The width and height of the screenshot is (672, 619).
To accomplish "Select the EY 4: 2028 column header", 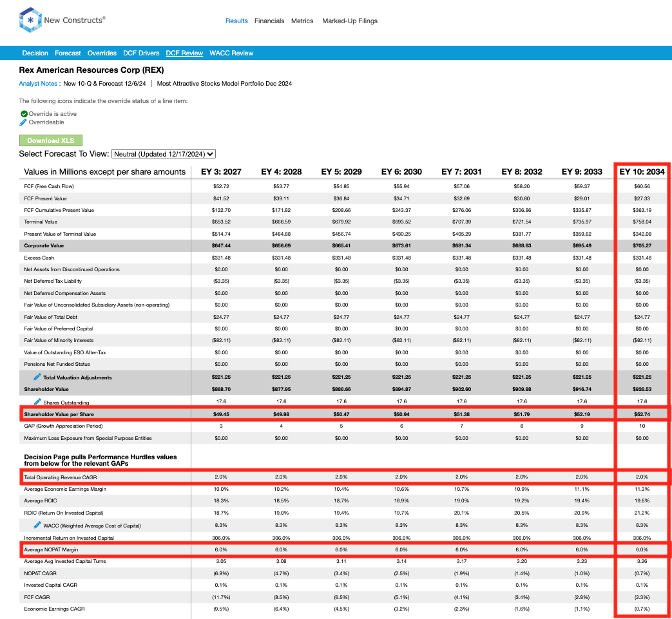I will (x=281, y=172).
